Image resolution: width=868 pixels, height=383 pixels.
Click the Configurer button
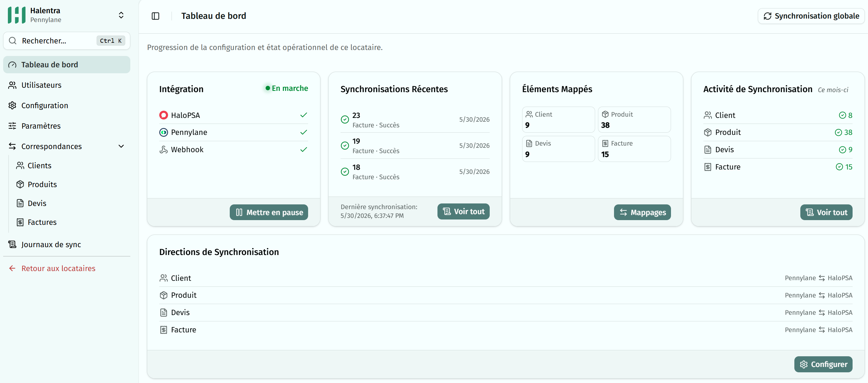click(x=823, y=364)
